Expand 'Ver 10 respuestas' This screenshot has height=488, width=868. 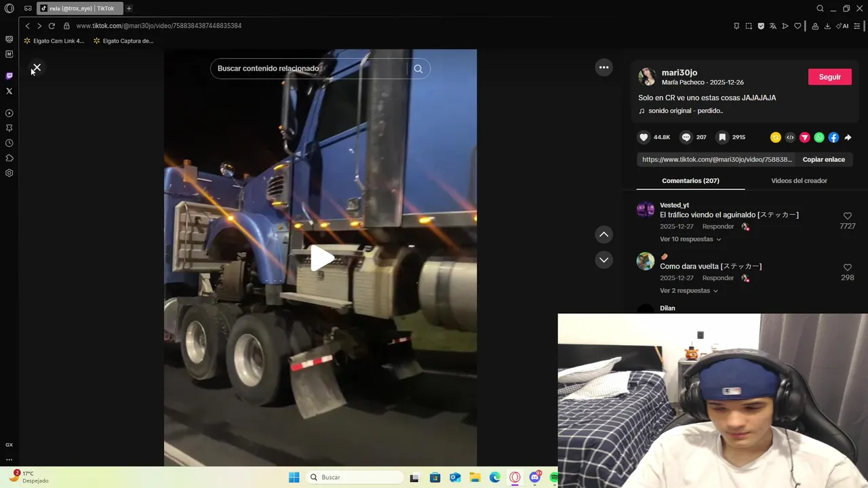pyautogui.click(x=690, y=239)
